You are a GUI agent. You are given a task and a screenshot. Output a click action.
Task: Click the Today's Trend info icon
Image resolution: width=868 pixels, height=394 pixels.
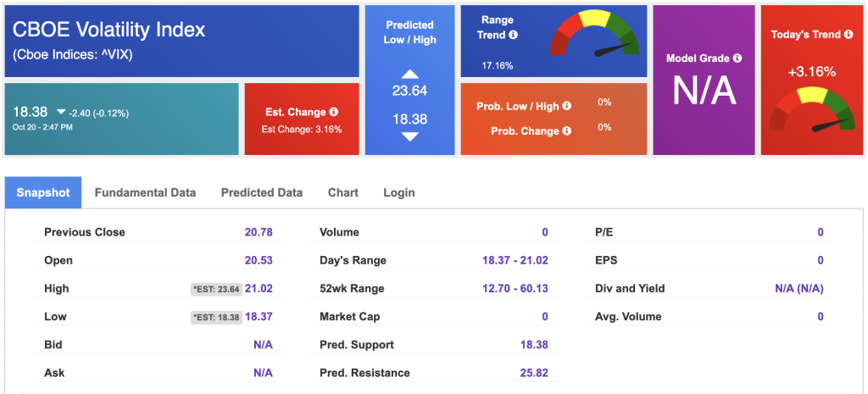[848, 35]
